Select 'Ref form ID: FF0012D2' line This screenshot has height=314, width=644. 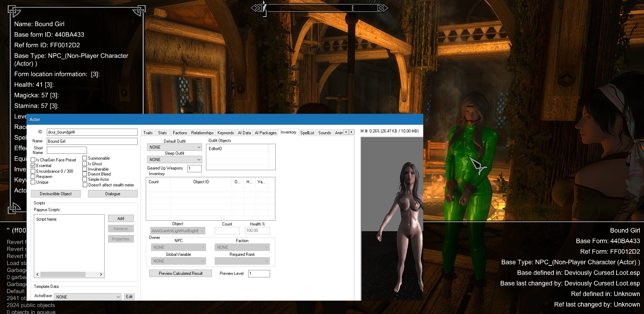click(47, 45)
